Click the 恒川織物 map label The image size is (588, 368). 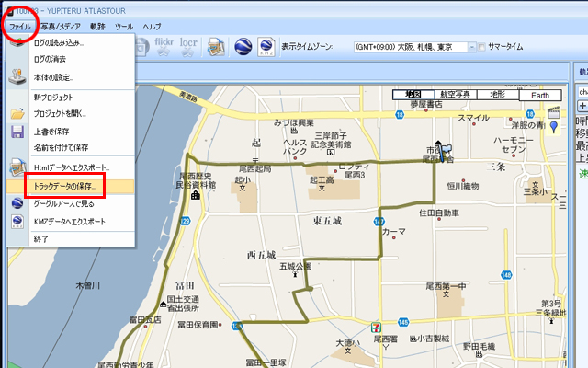point(463,186)
